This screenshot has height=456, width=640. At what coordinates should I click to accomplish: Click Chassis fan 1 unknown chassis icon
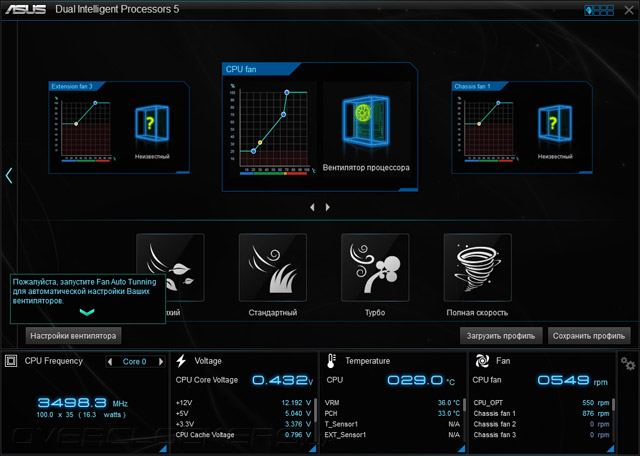[x=555, y=124]
